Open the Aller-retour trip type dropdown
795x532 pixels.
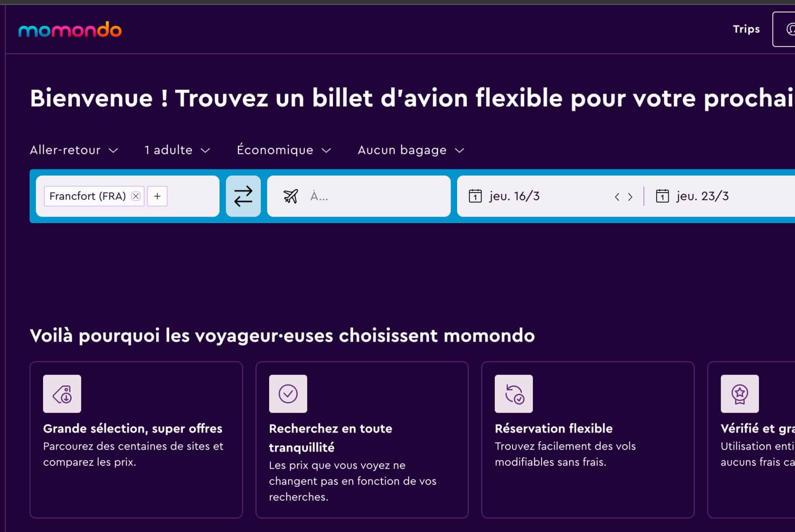pyautogui.click(x=74, y=150)
